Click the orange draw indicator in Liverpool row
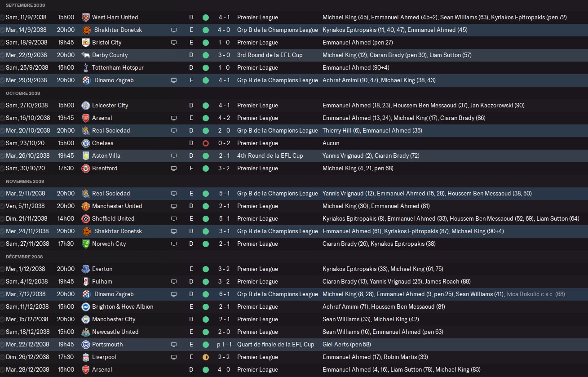The image size is (588, 377). pyautogui.click(x=206, y=357)
